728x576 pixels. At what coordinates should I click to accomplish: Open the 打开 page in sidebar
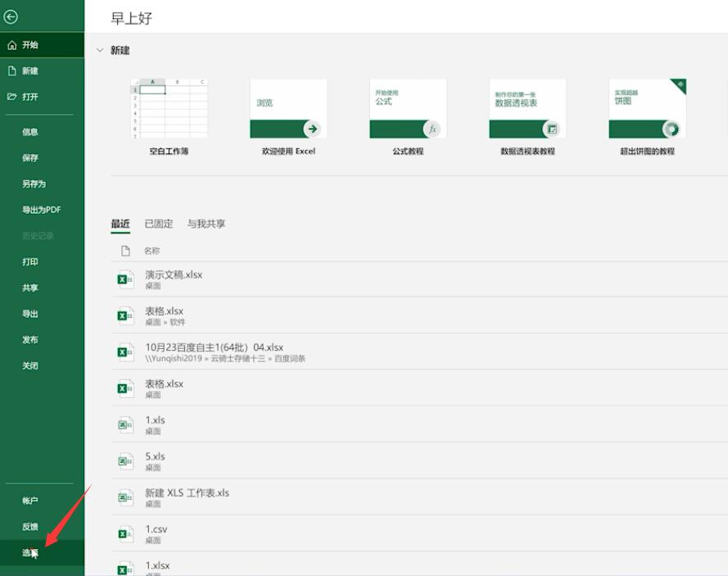tap(43, 97)
